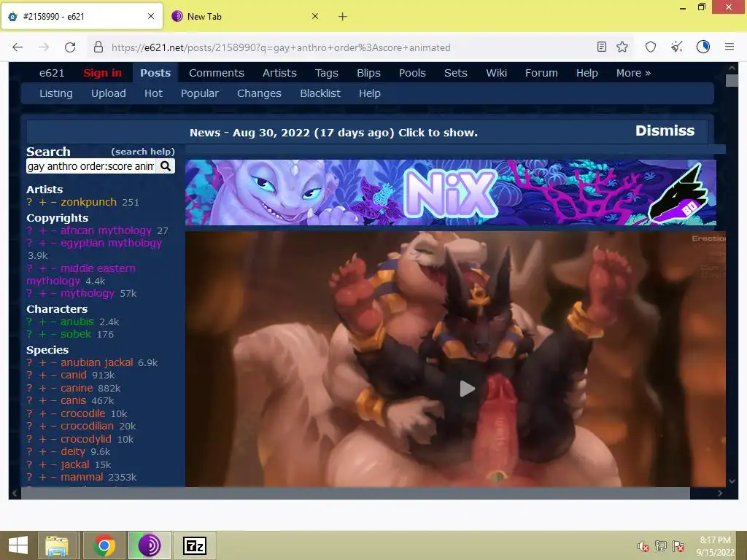
Task: Open the Windows Start button
Action: [18, 545]
